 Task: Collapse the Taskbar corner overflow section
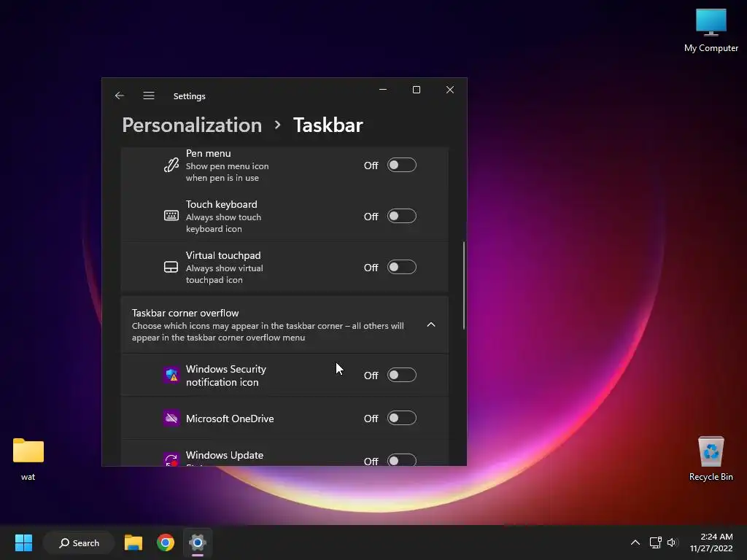(430, 324)
